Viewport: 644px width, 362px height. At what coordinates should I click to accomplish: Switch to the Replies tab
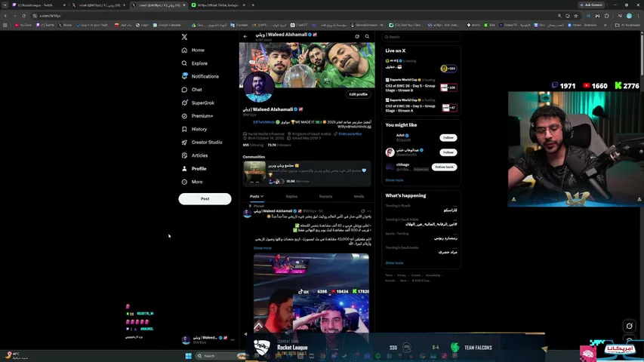pyautogui.click(x=291, y=197)
